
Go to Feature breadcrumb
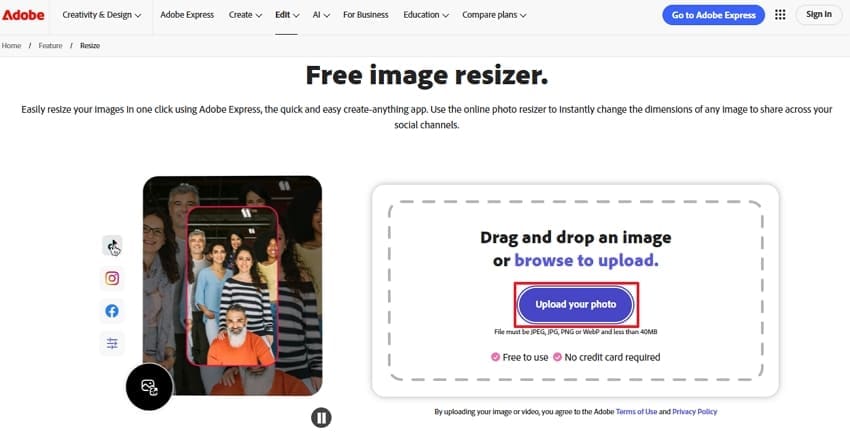pyautogui.click(x=50, y=46)
